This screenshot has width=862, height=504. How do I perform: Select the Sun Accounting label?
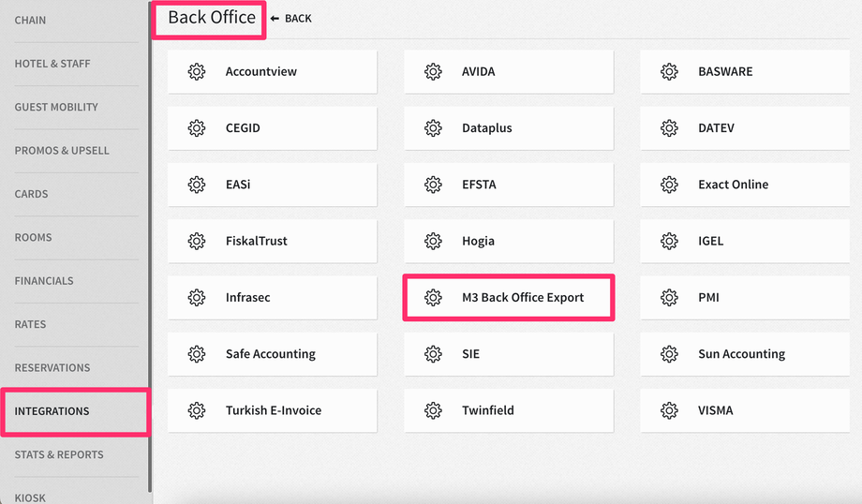point(742,354)
